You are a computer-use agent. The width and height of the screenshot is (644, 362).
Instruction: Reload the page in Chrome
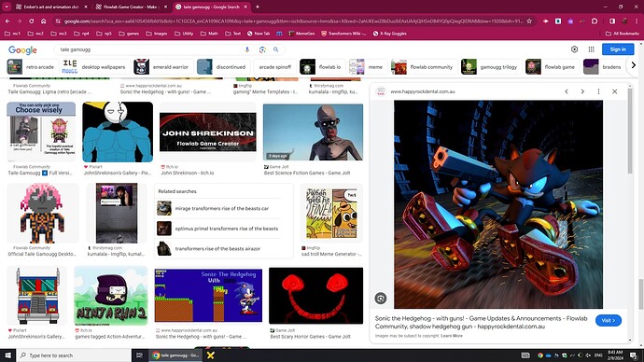31,21
